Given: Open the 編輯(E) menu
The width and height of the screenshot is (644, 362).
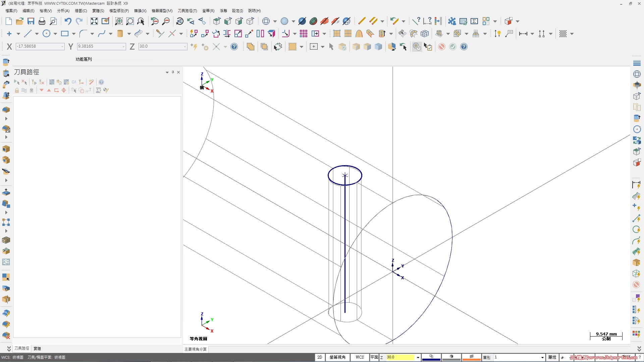Looking at the screenshot, I should point(29,11).
